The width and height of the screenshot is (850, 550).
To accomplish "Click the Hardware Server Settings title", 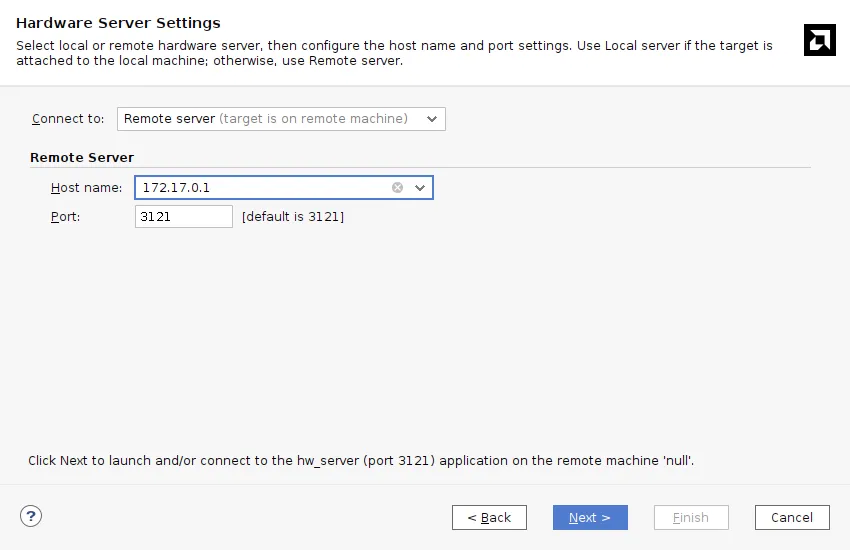I will (x=118, y=23).
